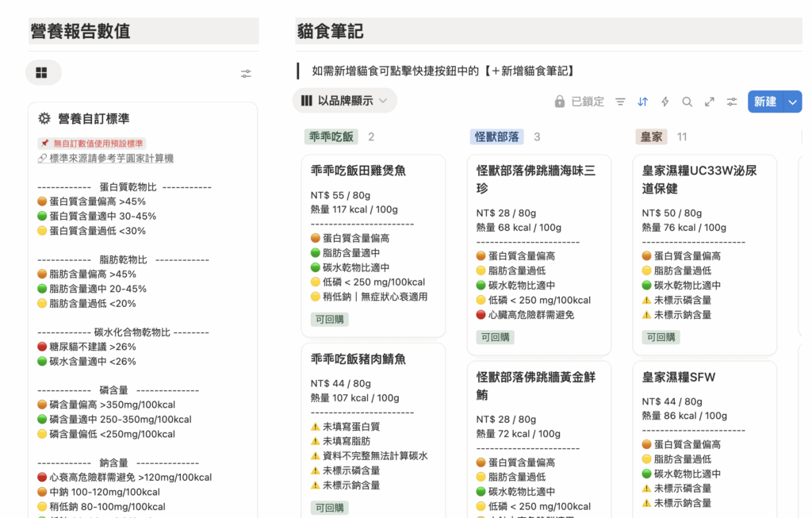This screenshot has width=812, height=518.
Task: Open the sort options with the blue arrows icon
Action: [643, 102]
